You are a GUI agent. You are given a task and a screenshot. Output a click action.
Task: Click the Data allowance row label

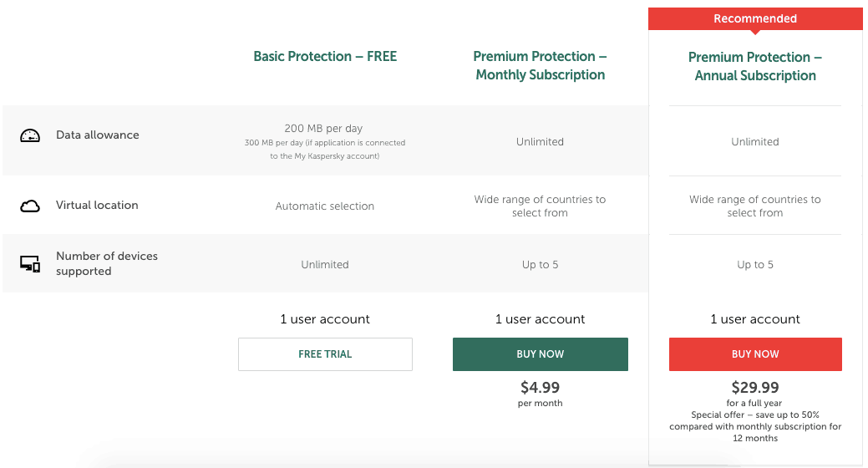point(98,135)
